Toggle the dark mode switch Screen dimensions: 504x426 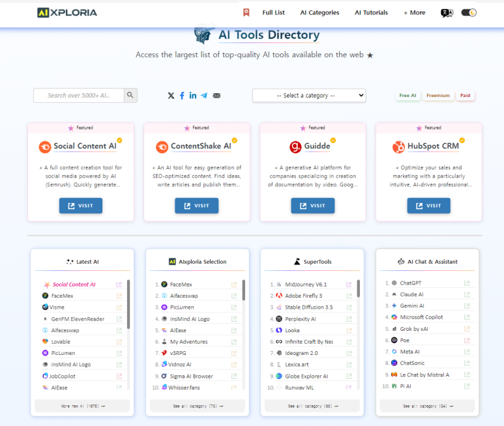click(x=469, y=12)
